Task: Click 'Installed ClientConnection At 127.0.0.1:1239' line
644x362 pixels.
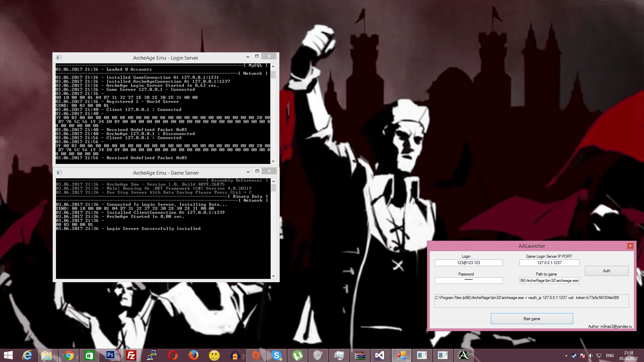Action: pyautogui.click(x=166, y=213)
